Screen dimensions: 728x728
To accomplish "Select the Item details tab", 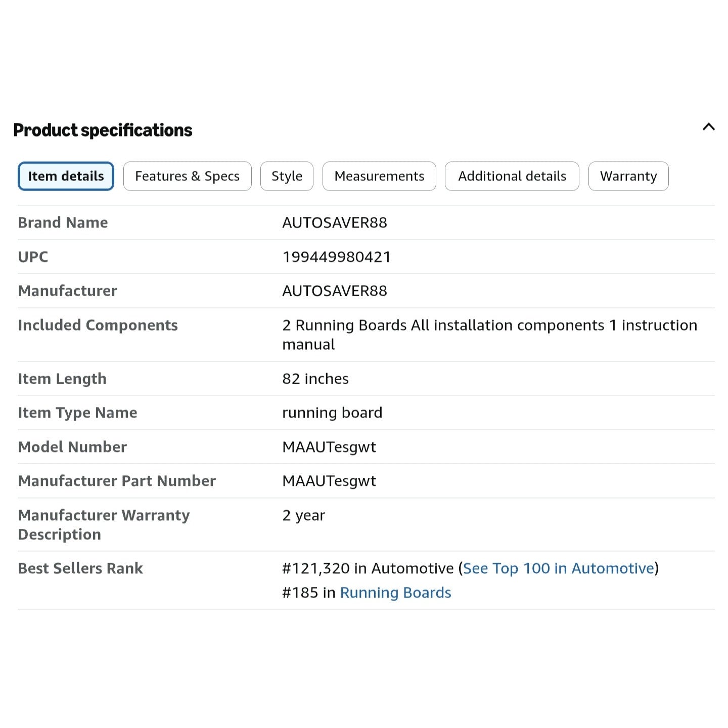I will tap(66, 176).
